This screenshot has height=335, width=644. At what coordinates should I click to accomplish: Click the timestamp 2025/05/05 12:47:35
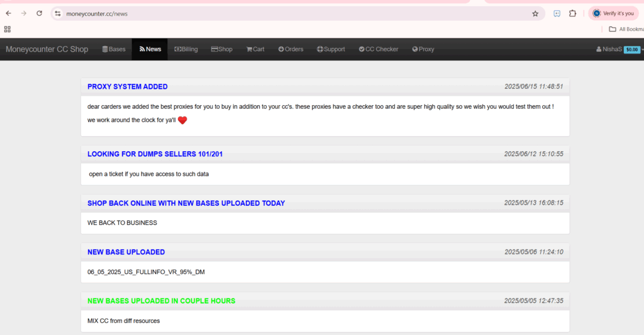click(x=534, y=301)
